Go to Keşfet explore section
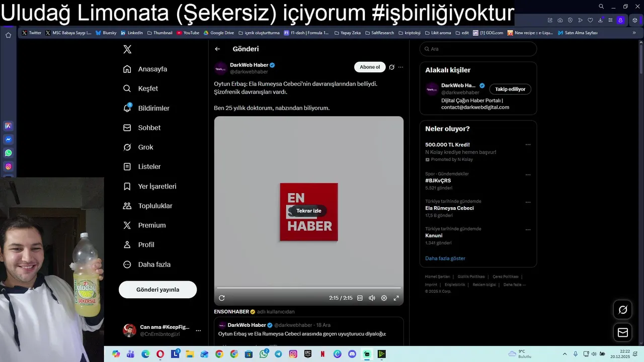 141,88
